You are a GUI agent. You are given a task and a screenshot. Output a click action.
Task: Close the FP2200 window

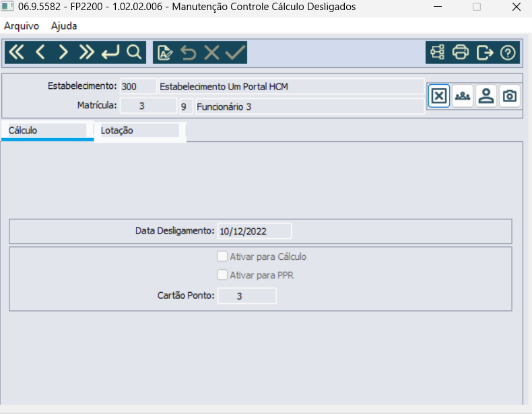click(517, 7)
